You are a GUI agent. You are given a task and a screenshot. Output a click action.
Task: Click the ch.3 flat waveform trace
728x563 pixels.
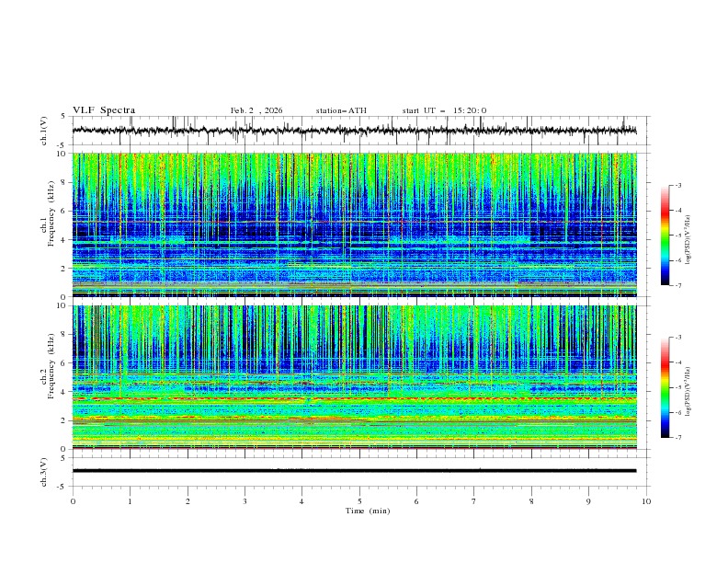pyautogui.click(x=354, y=471)
